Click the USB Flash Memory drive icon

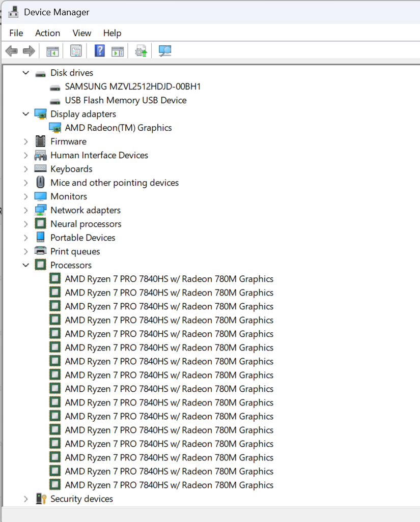tap(55, 101)
